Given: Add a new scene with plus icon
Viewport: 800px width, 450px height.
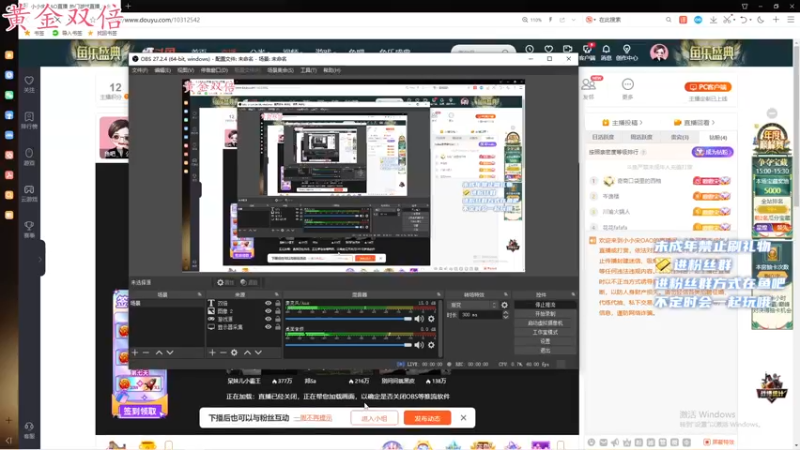Looking at the screenshot, I should [135, 353].
